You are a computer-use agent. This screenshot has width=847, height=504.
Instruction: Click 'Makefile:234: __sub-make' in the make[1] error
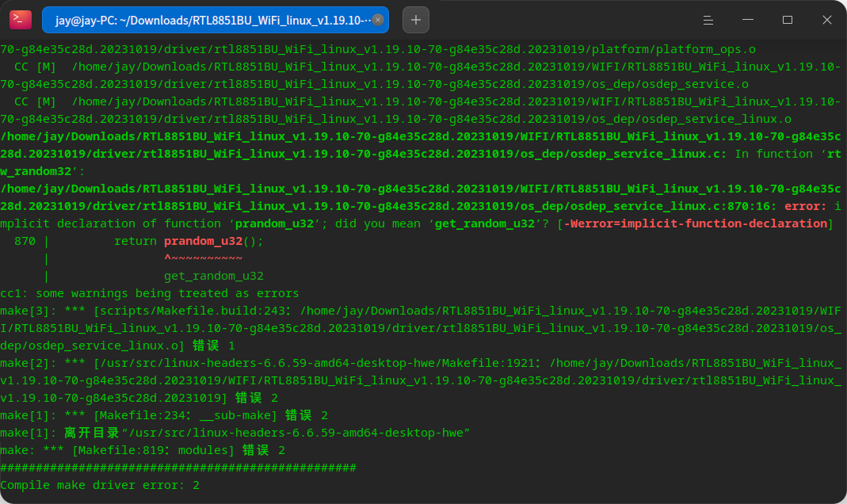point(185,415)
